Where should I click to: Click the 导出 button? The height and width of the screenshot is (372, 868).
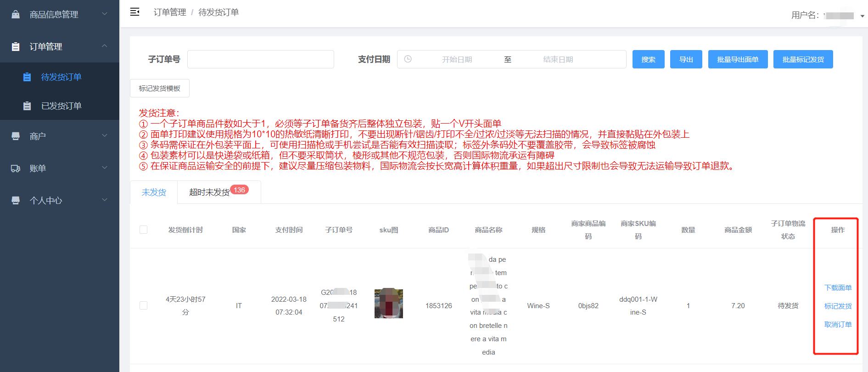686,59
